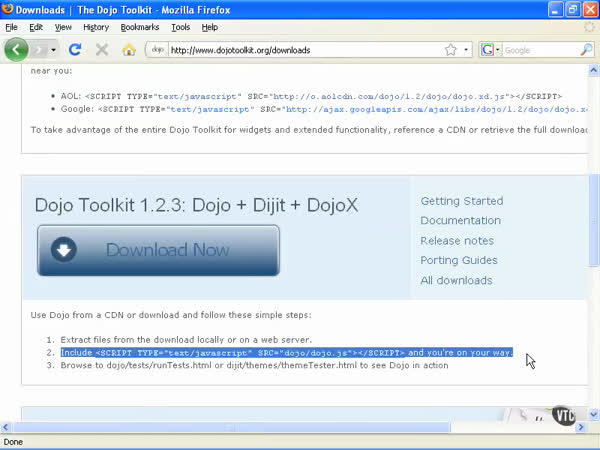Open the Getting Started link
Viewport: 600px width, 450px height.
click(x=461, y=201)
